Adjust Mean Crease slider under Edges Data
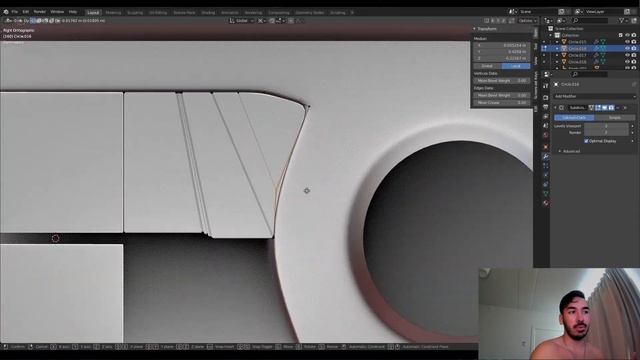 (x=502, y=103)
